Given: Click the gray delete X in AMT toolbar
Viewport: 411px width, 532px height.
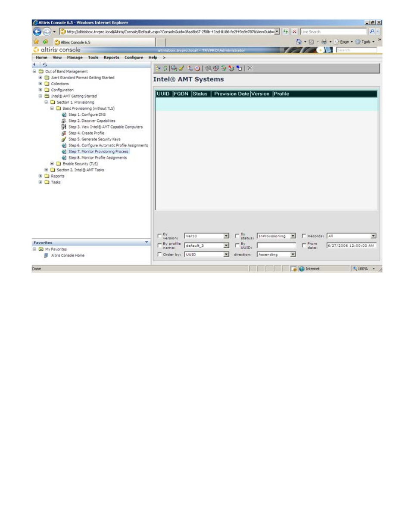Looking at the screenshot, I should (x=250, y=68).
